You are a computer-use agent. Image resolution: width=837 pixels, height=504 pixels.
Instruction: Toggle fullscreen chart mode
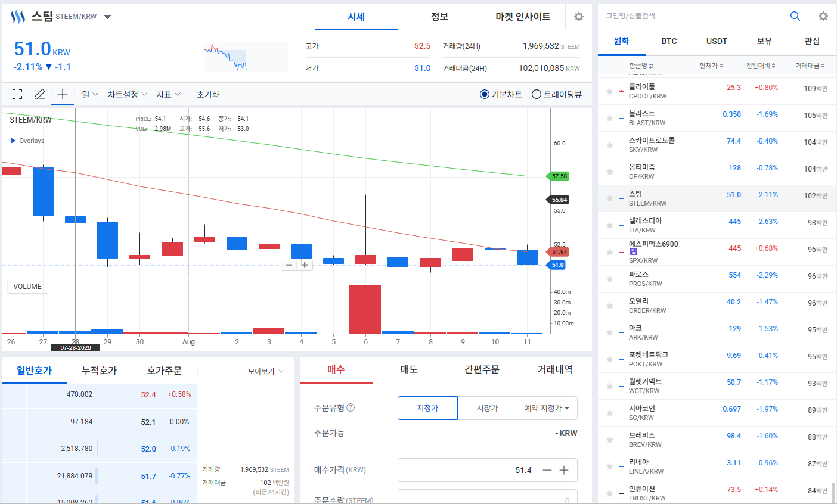17,94
